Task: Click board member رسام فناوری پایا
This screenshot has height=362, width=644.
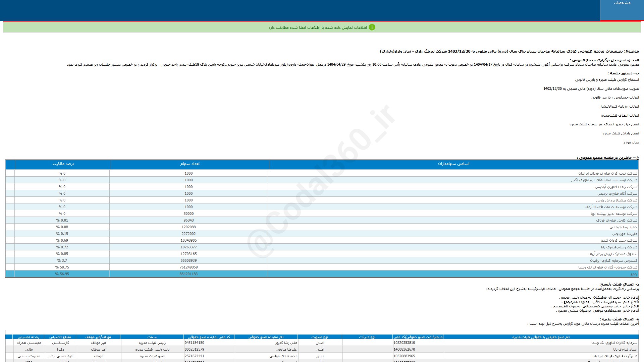Action: [x=625, y=350]
